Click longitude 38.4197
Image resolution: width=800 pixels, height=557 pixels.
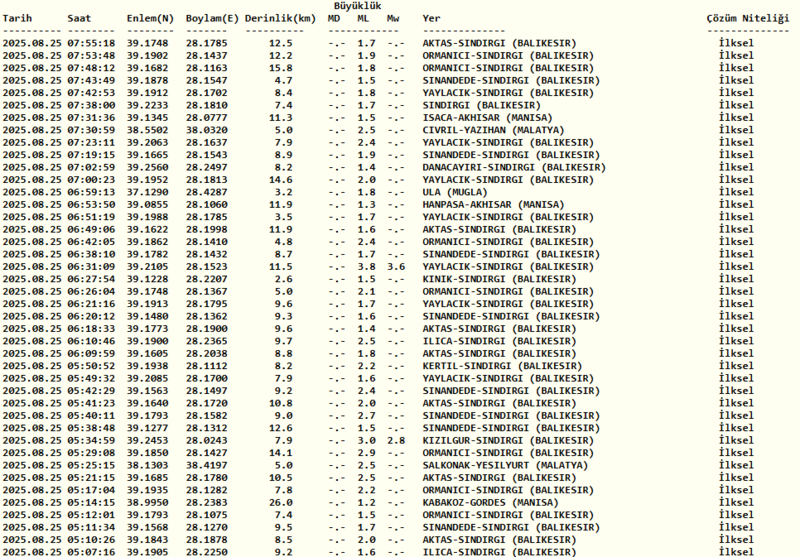pyautogui.click(x=207, y=466)
